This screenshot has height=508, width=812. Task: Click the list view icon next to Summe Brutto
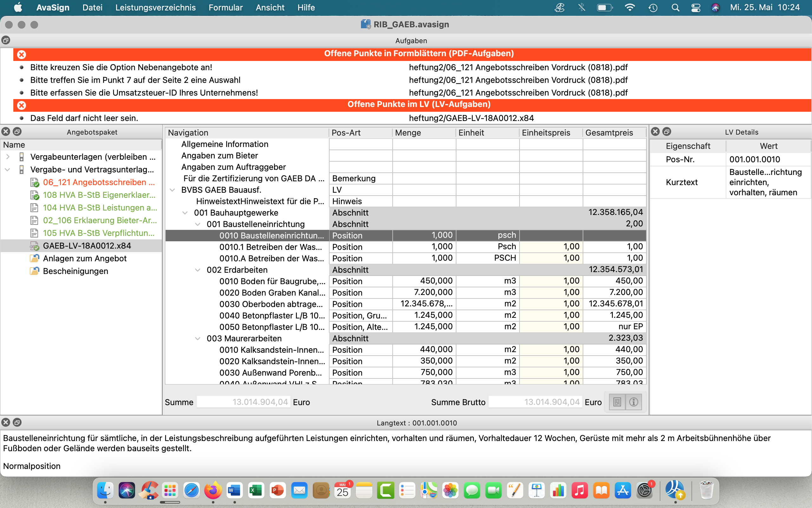pos(617,402)
